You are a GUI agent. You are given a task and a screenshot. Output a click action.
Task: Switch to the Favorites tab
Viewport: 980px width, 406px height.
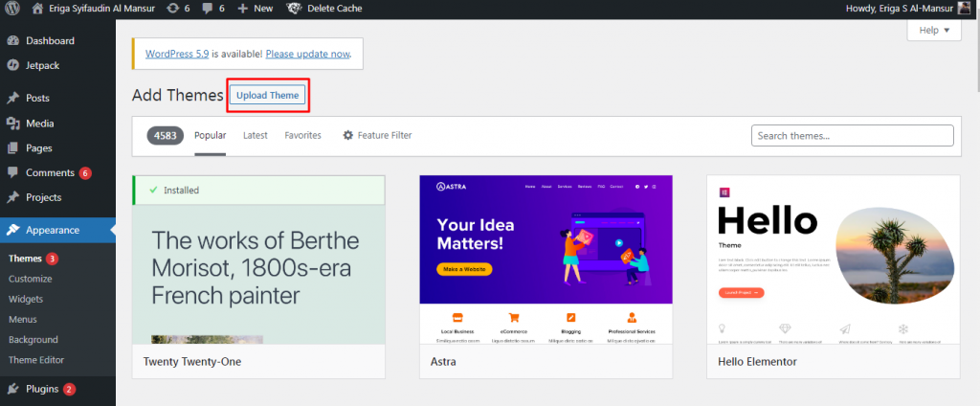tap(302, 136)
